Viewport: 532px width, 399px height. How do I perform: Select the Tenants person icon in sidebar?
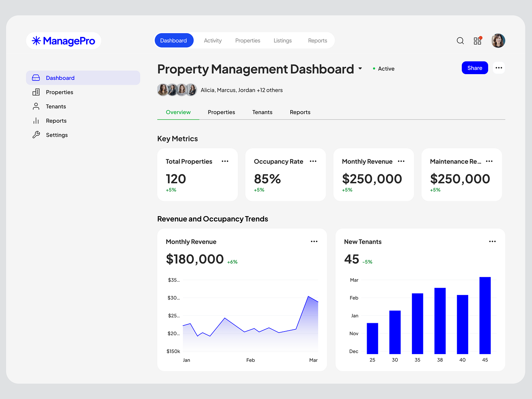pos(36,106)
